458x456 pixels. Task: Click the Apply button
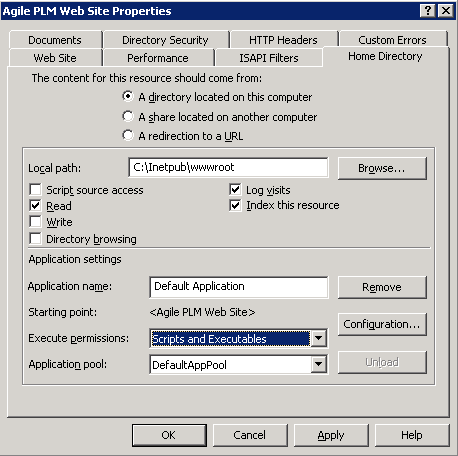[x=331, y=435]
